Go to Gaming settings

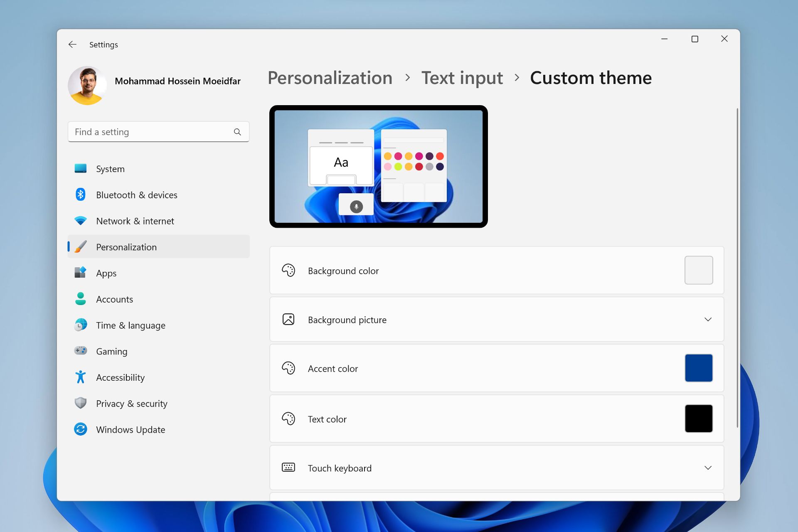pyautogui.click(x=158, y=351)
